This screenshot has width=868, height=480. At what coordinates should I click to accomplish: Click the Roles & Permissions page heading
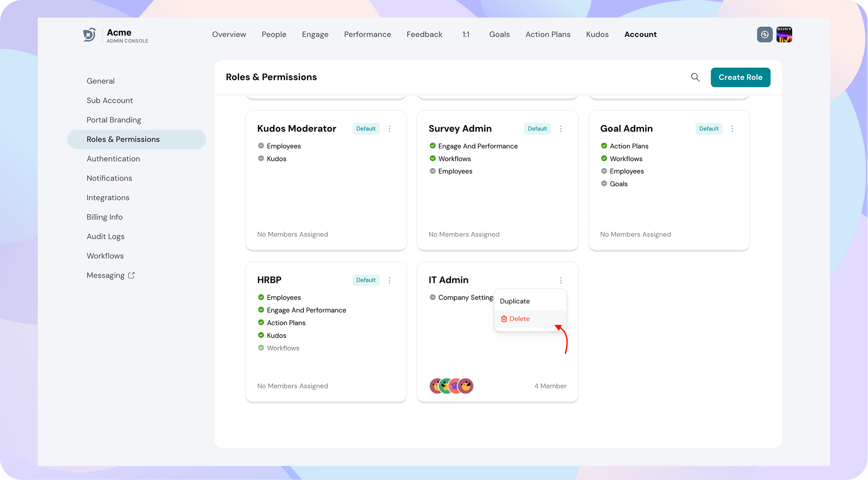point(271,77)
